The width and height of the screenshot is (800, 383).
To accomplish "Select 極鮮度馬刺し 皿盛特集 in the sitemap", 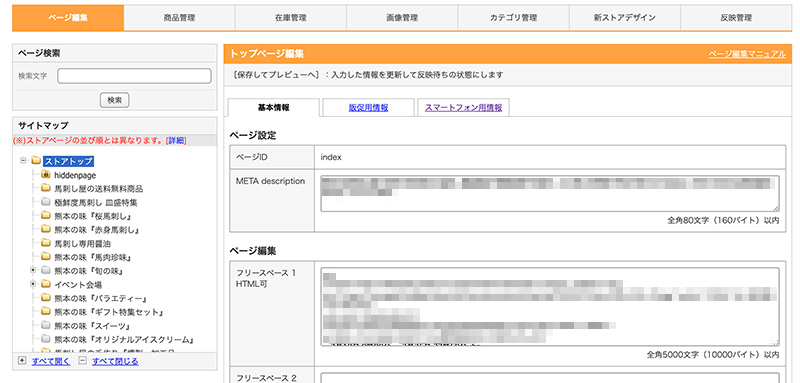I will click(95, 202).
